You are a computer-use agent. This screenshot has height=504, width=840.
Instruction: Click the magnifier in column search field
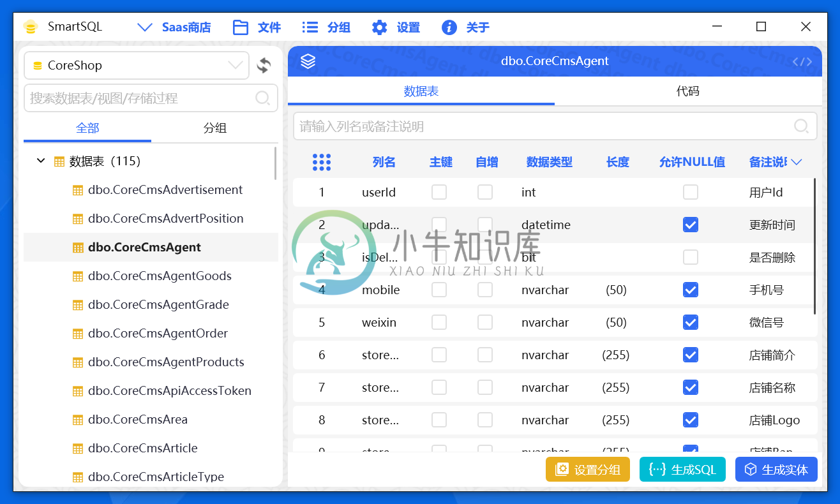pos(801,126)
